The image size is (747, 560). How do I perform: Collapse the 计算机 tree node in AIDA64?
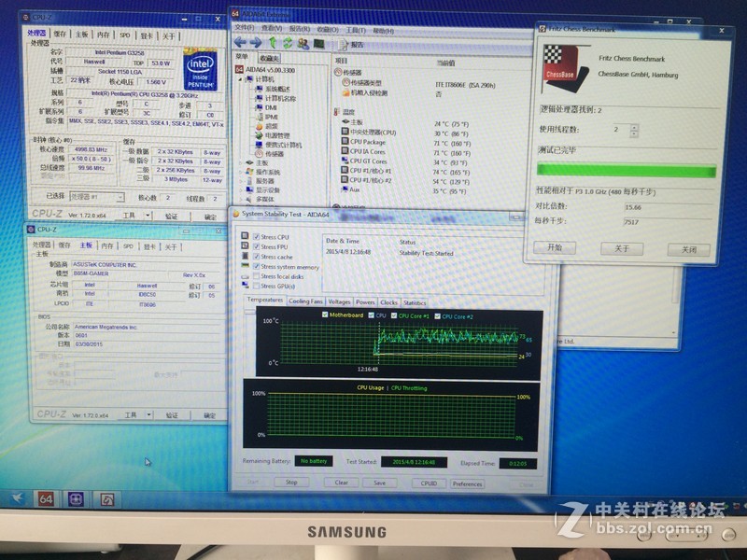pyautogui.click(x=240, y=79)
